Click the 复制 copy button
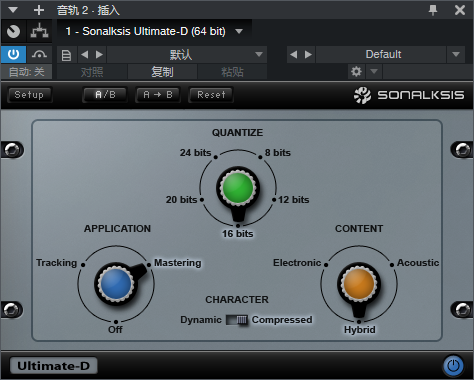The image size is (474, 380). [162, 72]
